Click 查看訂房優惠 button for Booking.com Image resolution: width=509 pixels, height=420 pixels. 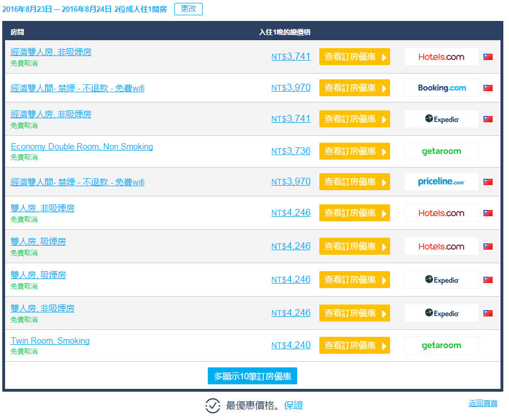point(354,88)
